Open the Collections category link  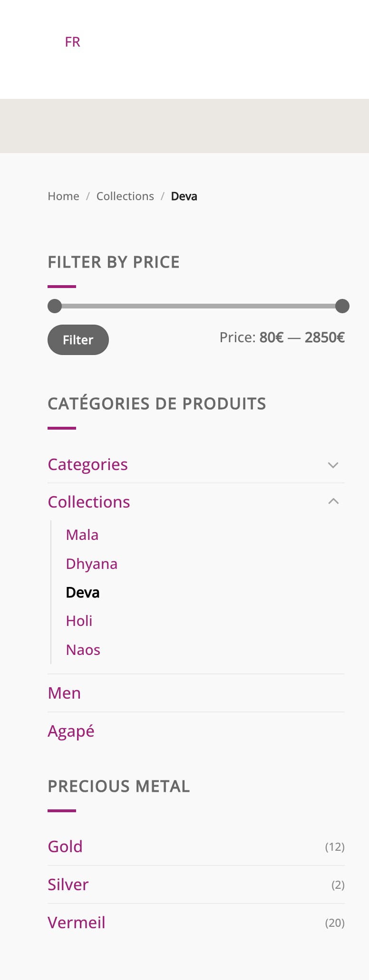(x=89, y=502)
